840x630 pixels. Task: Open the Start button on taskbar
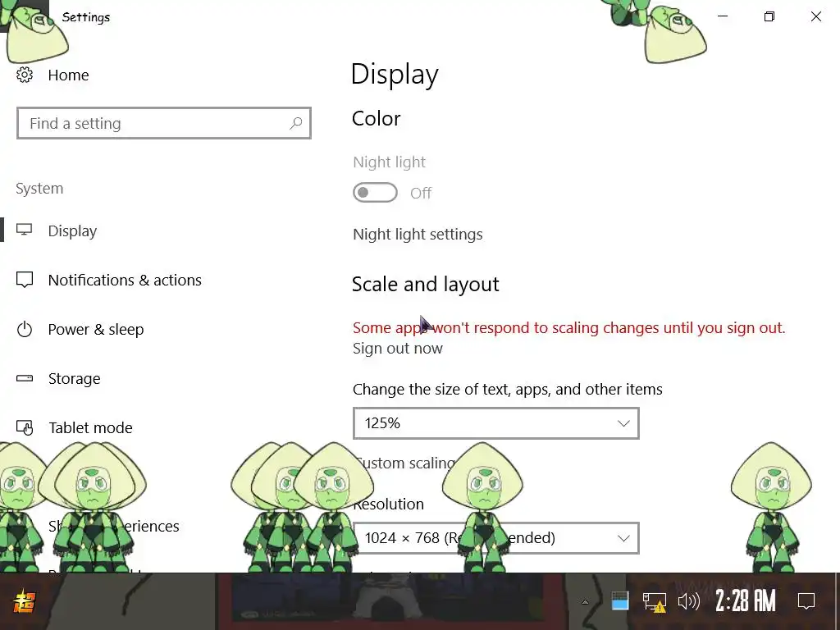(x=24, y=601)
